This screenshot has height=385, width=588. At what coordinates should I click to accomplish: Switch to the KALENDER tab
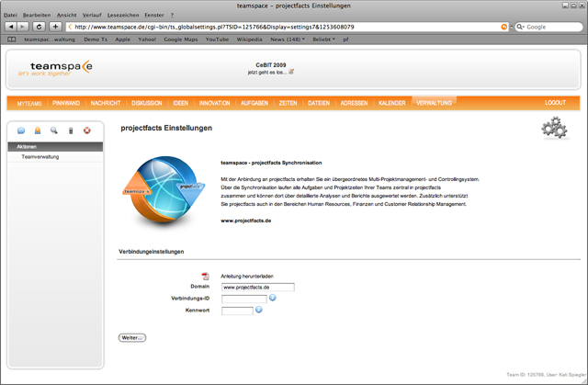pos(392,103)
